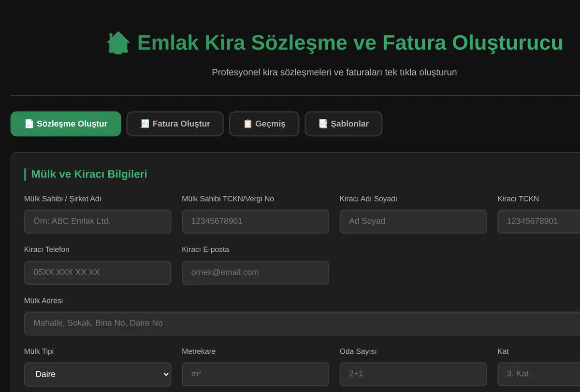Open the Mülk Tipi dropdown showing Daire
The width and height of the screenshot is (580, 392).
coord(98,375)
